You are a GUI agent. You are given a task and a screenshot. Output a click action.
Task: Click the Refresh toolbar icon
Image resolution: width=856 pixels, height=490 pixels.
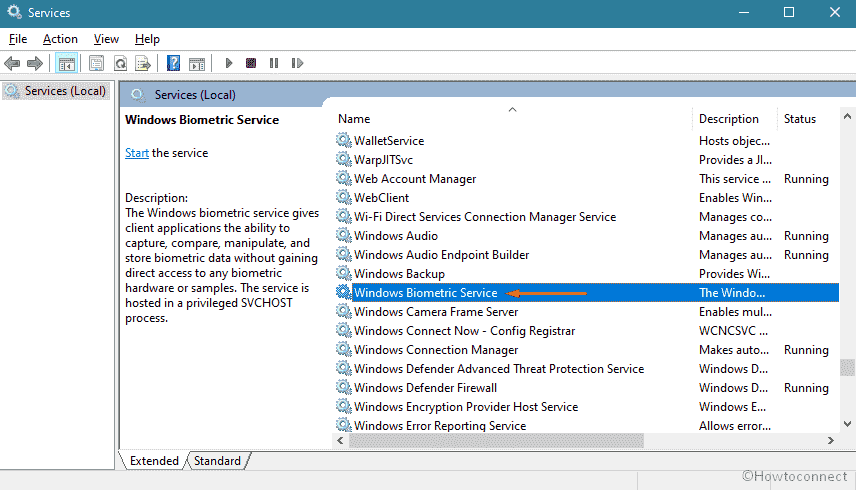(120, 63)
